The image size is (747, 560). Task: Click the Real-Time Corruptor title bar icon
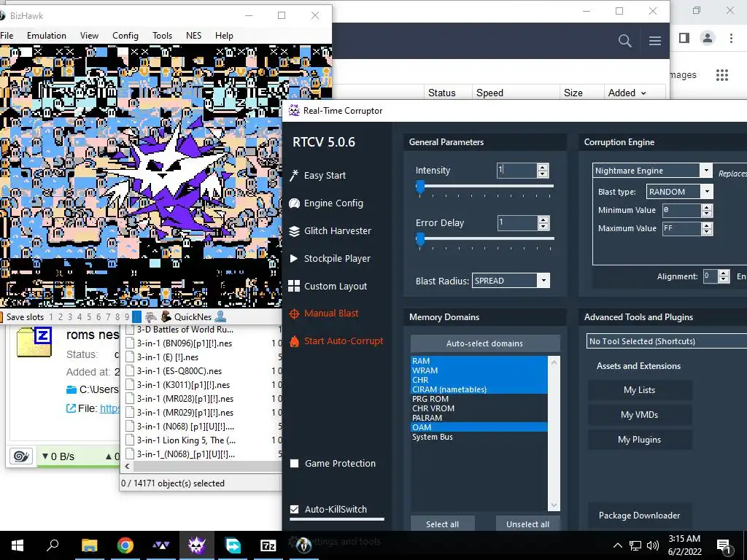click(294, 111)
